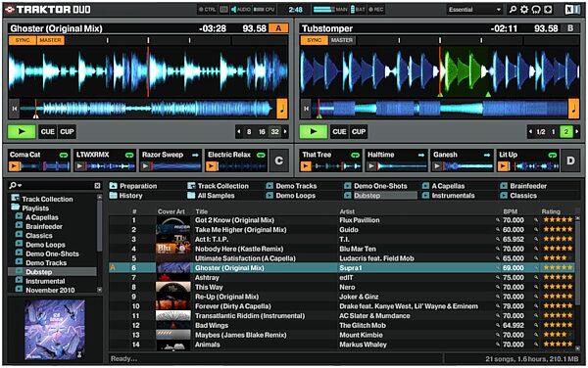Image resolution: width=588 pixels, height=368 pixels.
Task: Clear the browser search field icon
Action: (97, 186)
